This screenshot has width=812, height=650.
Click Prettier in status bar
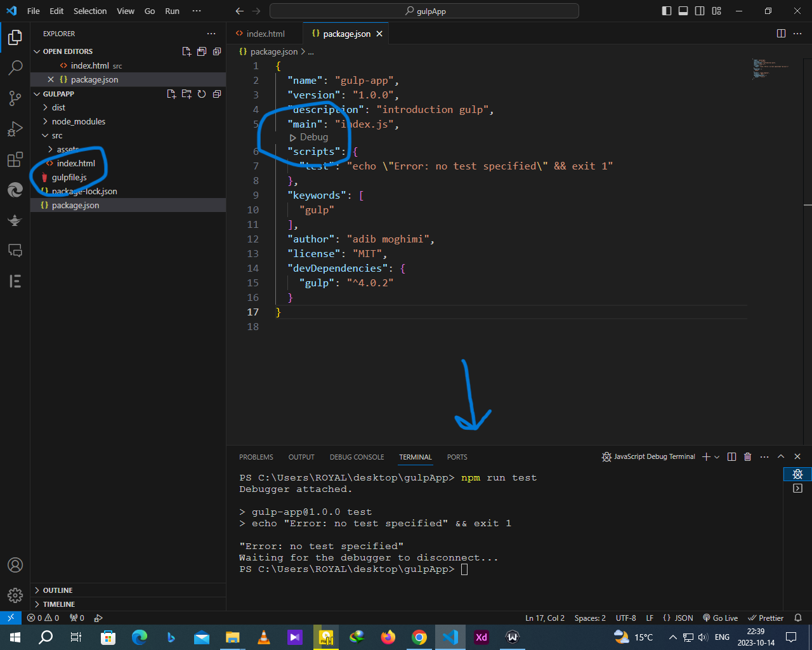point(766,618)
